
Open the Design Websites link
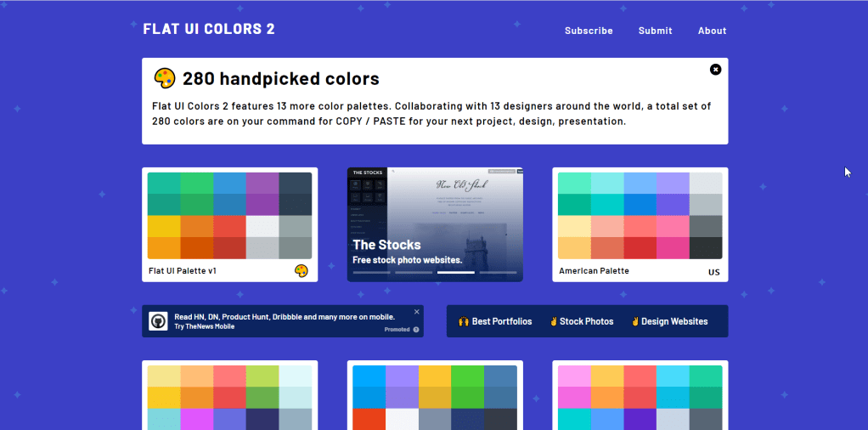click(x=668, y=321)
